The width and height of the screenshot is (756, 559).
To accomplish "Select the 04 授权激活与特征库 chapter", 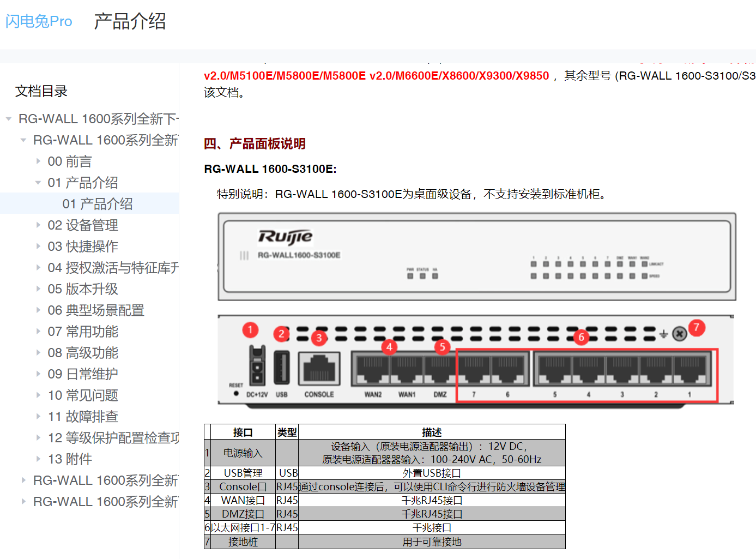I will [x=98, y=267].
